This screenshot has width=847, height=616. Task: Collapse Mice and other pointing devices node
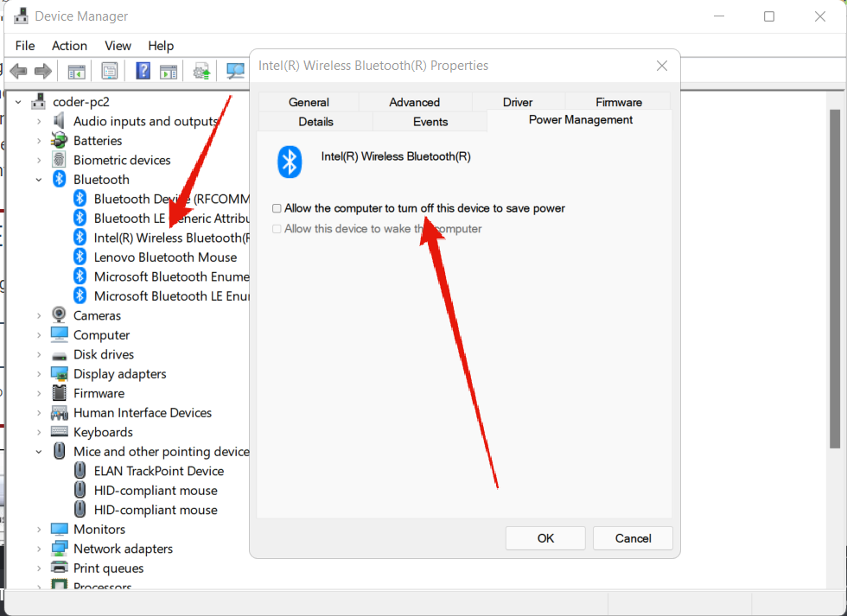pyautogui.click(x=39, y=451)
